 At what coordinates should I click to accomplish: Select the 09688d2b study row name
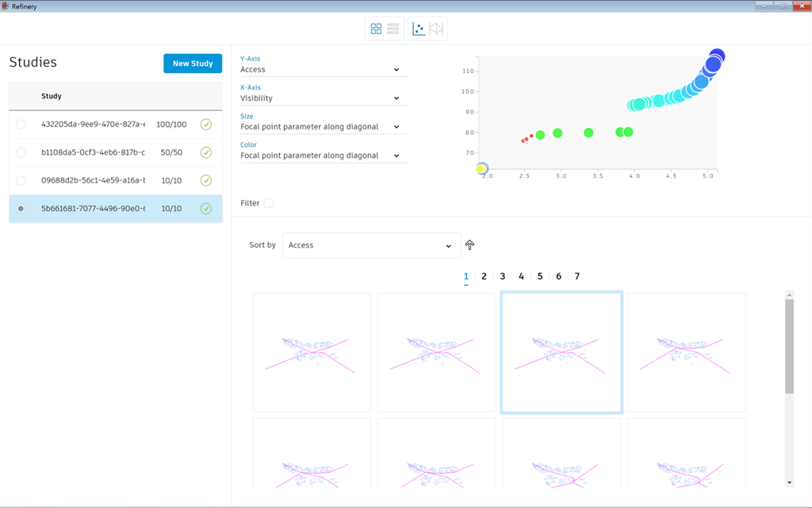[x=93, y=180]
